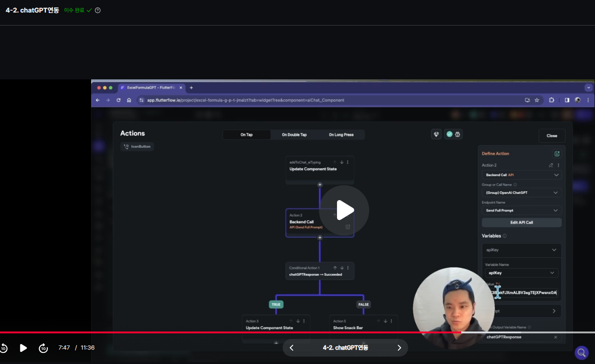Switch to the On Long Press tab
This screenshot has height=364, width=595.
tap(341, 135)
